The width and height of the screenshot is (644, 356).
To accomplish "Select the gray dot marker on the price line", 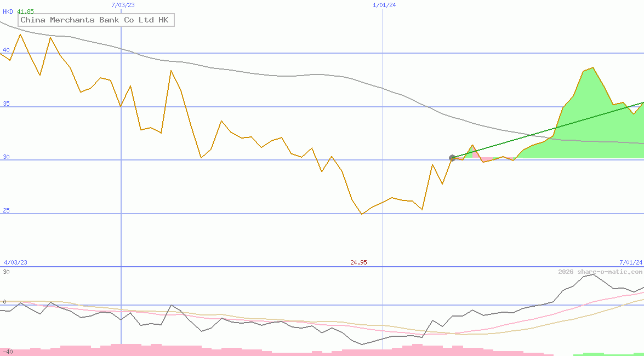I will click(452, 157).
